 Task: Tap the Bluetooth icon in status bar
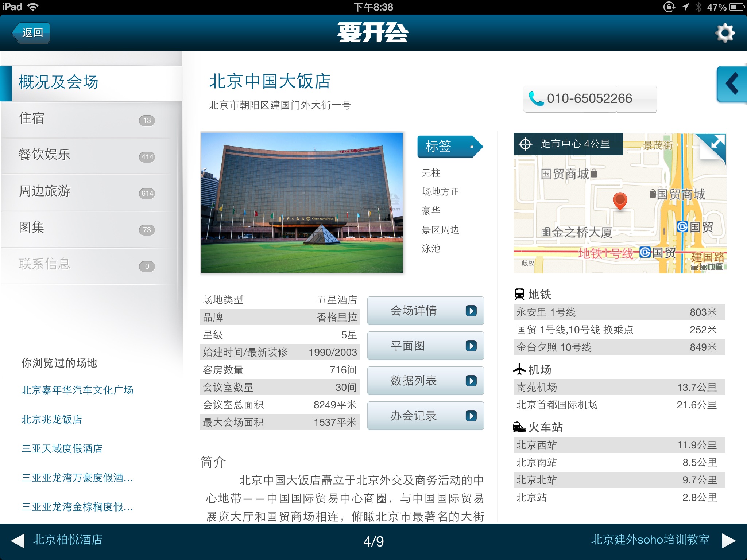click(x=698, y=7)
